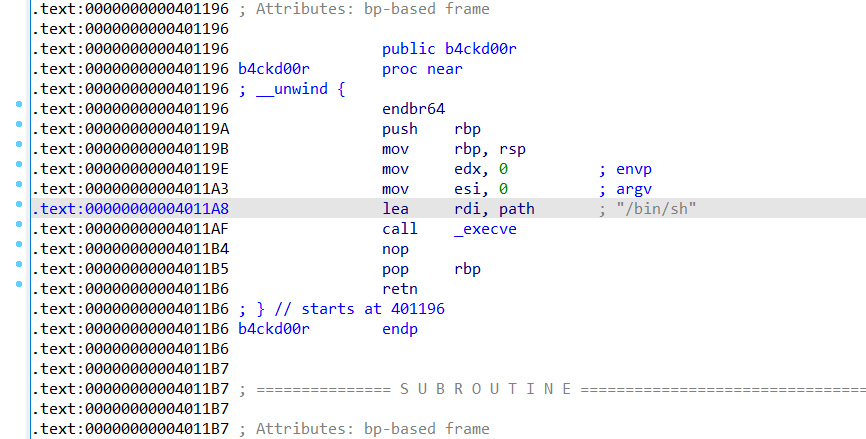Click the argv comment text
The image size is (866, 439).
(633, 189)
